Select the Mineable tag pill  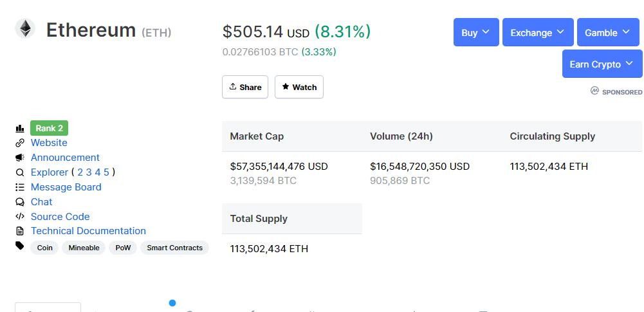(x=84, y=248)
